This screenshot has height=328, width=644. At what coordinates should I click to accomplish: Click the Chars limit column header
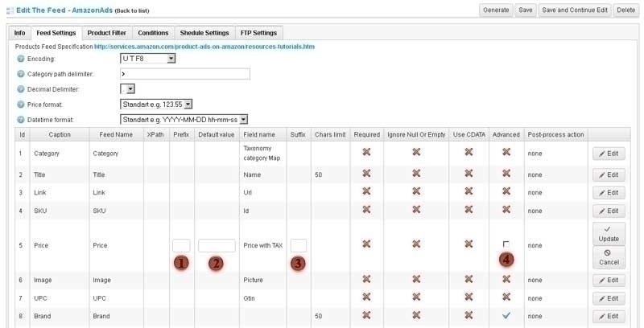[x=330, y=134]
